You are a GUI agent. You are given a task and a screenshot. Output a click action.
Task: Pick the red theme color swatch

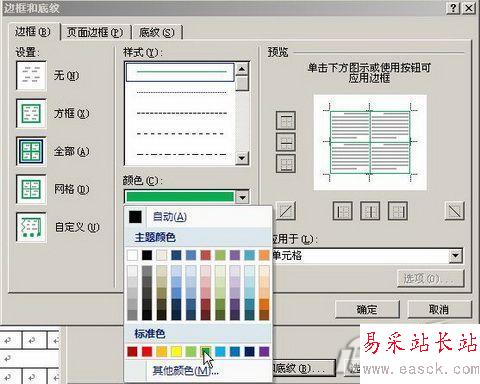[x=206, y=255]
